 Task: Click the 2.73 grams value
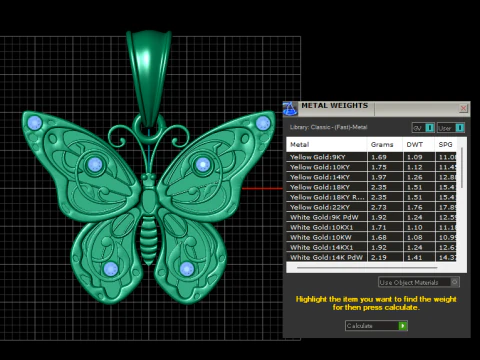coord(379,207)
